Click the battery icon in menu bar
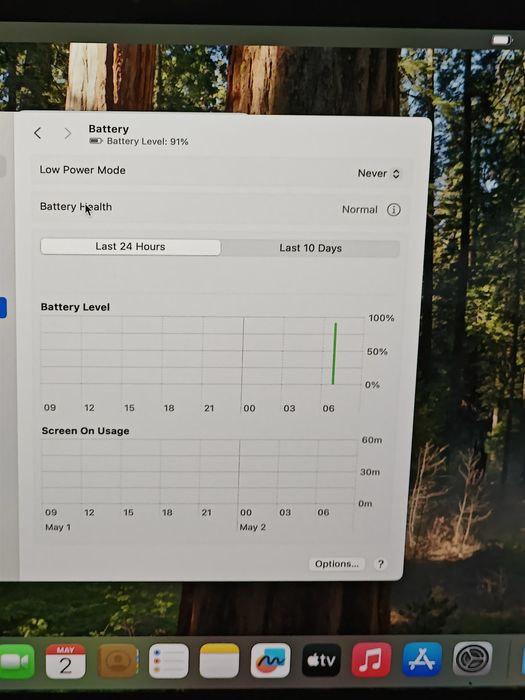This screenshot has height=700, width=525. 501,40
